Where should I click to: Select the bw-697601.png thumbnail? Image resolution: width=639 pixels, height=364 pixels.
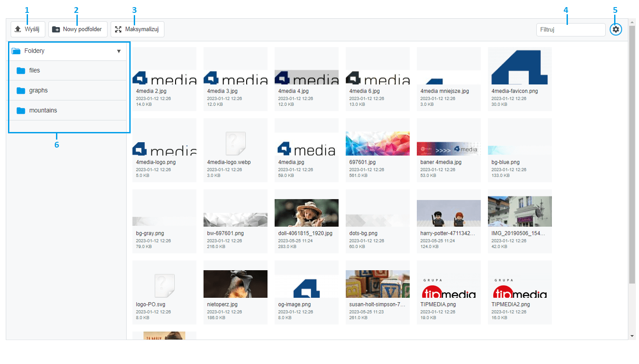tap(236, 220)
